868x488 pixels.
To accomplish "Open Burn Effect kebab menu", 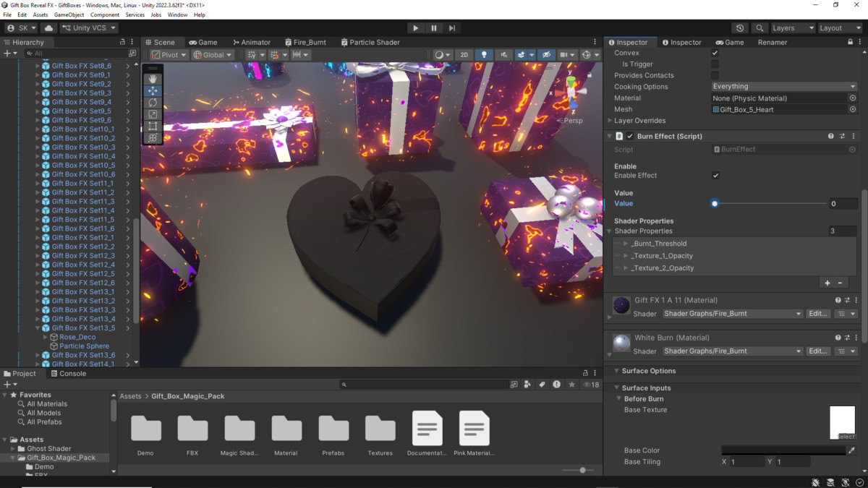I will [854, 136].
